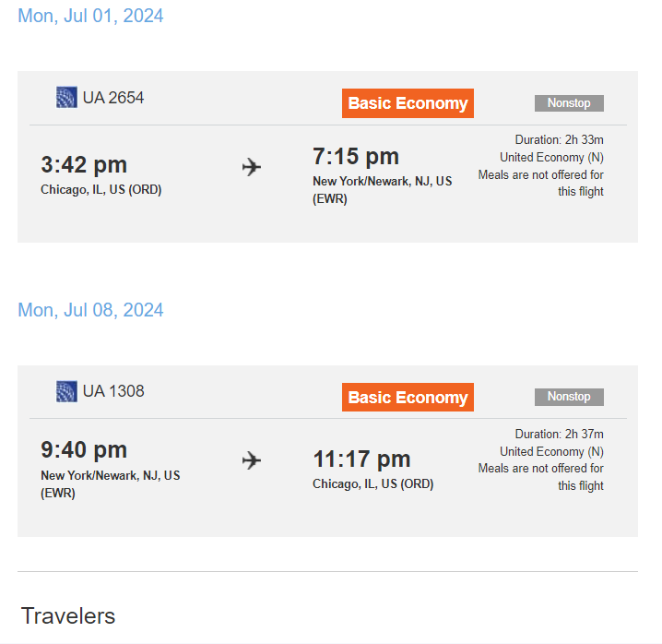This screenshot has height=644, width=662.
Task: Click the Duration: 2h 37m text
Action: [x=559, y=434]
